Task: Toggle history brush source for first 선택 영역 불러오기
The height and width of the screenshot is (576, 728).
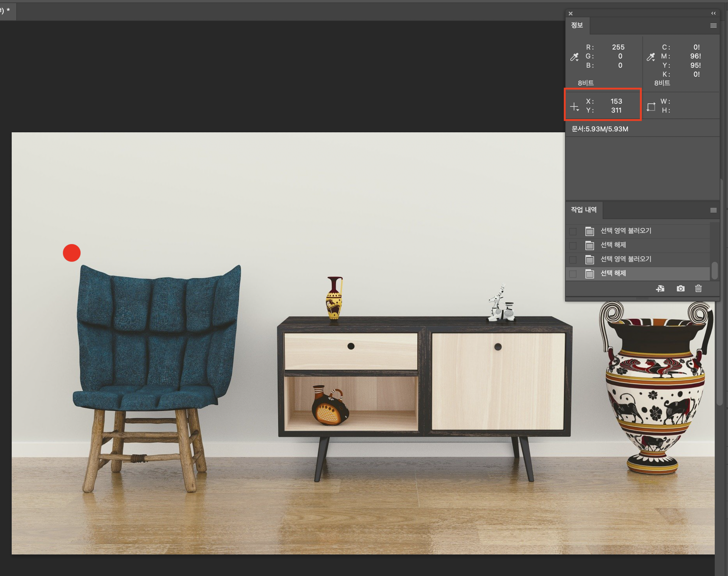Action: [573, 231]
